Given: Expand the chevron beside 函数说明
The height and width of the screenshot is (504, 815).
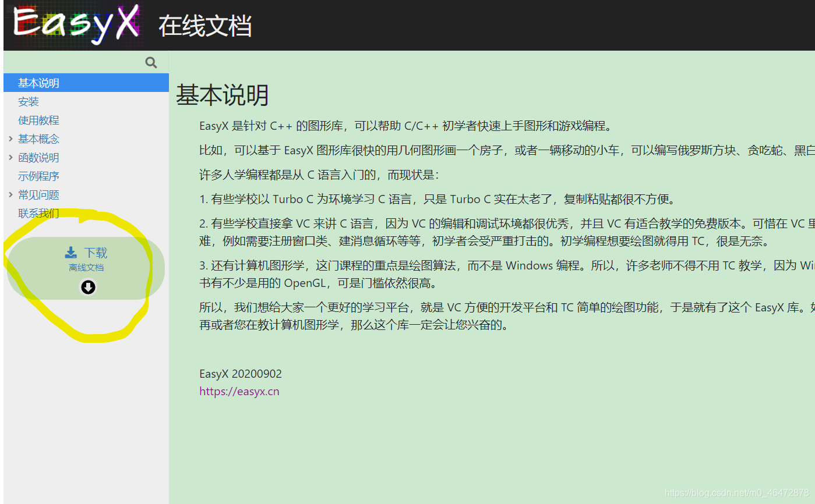Looking at the screenshot, I should pyautogui.click(x=10, y=157).
